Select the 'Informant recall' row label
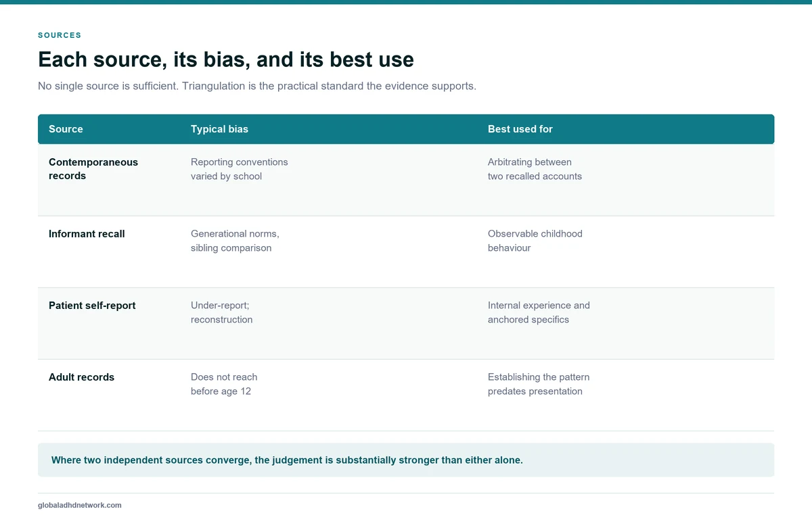This screenshot has width=812, height=528. (87, 234)
